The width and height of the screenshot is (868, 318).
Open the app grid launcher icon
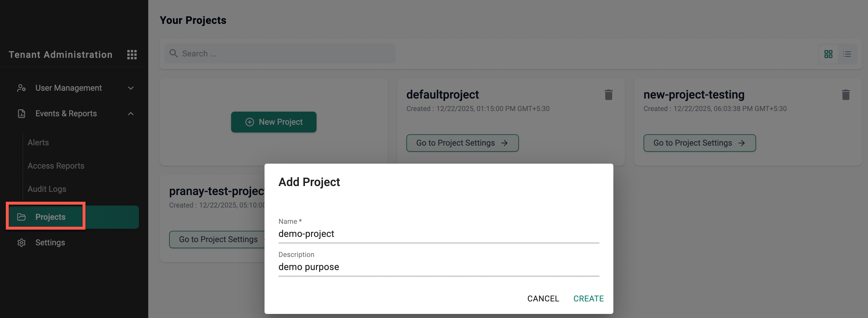(x=132, y=55)
